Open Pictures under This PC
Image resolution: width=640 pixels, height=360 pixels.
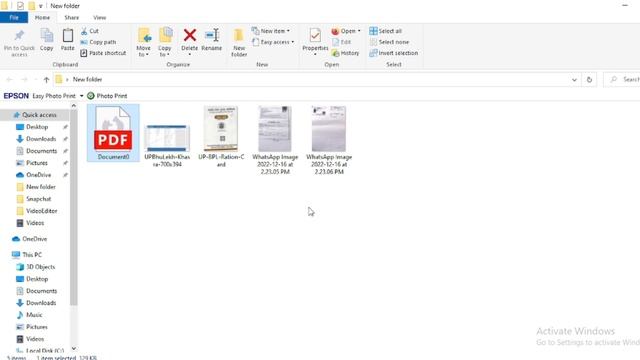(x=37, y=327)
